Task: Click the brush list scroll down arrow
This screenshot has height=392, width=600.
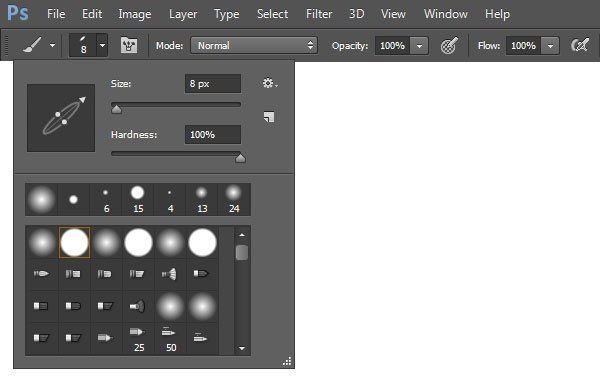Action: point(242,348)
